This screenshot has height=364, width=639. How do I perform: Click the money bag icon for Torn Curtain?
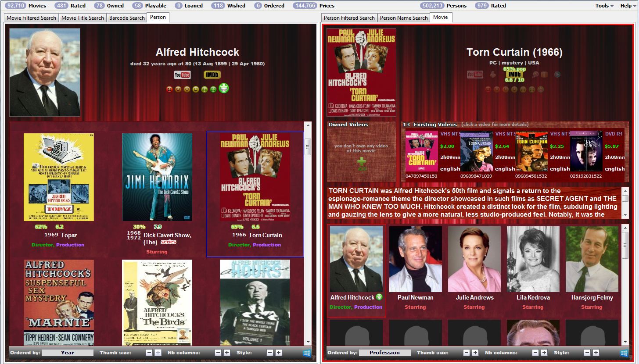(x=493, y=75)
